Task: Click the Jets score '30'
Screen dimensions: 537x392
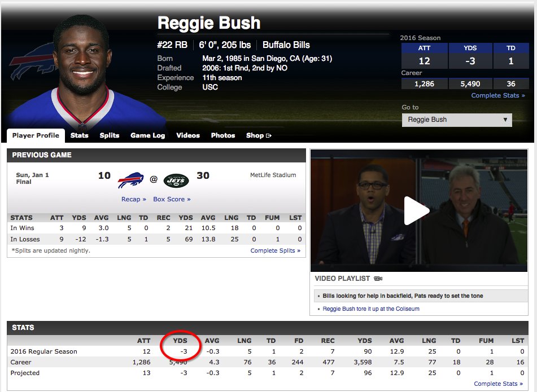Action: click(203, 175)
